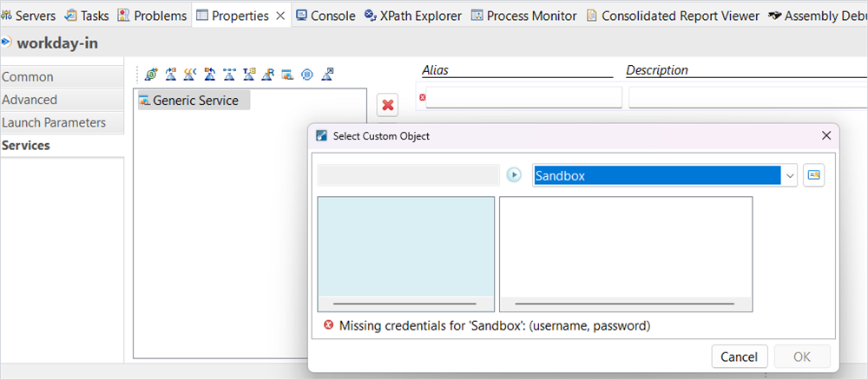The image size is (868, 380).
Task: Add service with green @ bell icon
Action: pos(151,74)
